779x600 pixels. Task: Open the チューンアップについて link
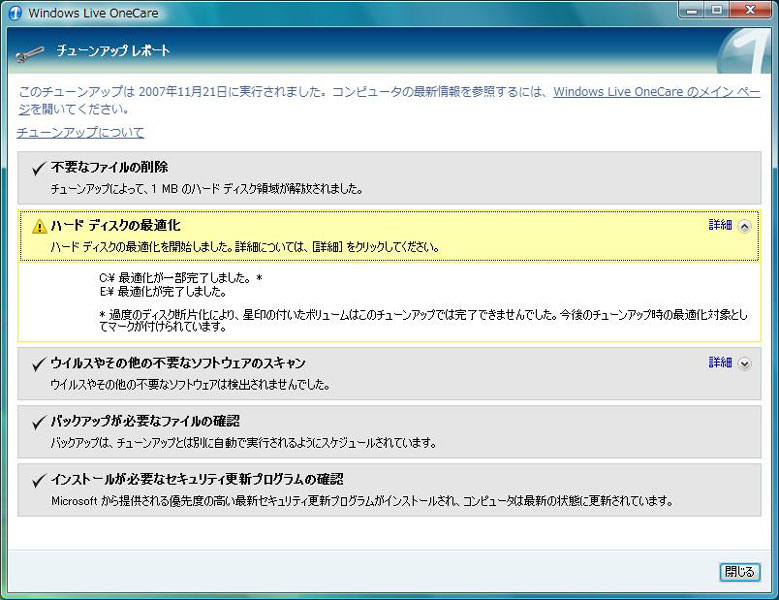point(80,133)
